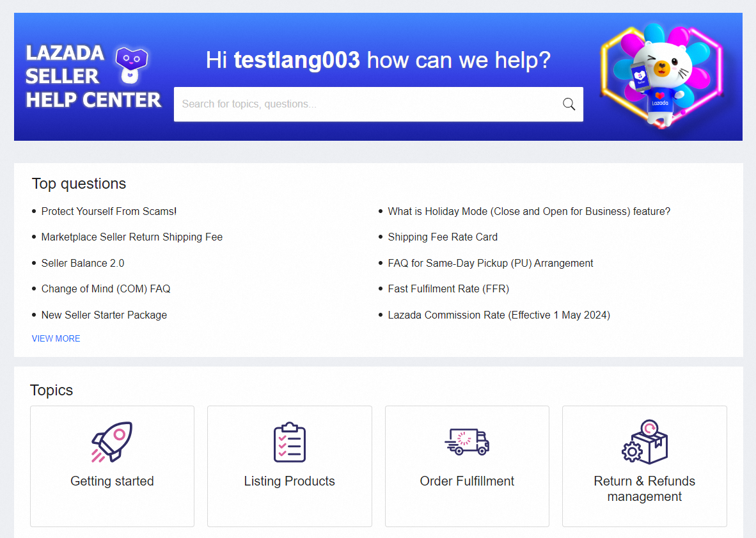Screen dimensions: 756x538
Task: Open Marketplace Seller Return Shipping Fee
Action: (x=132, y=237)
